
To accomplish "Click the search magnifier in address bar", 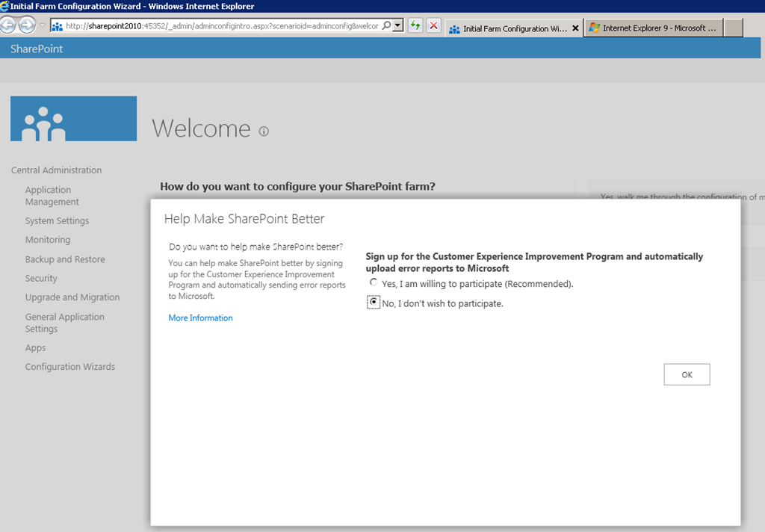I will point(386,25).
